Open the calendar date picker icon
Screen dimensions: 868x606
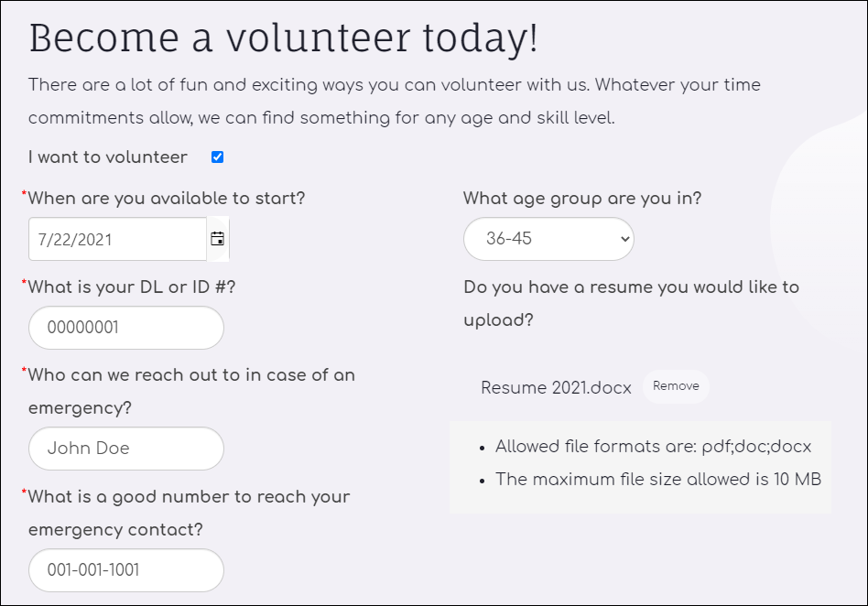tap(218, 239)
